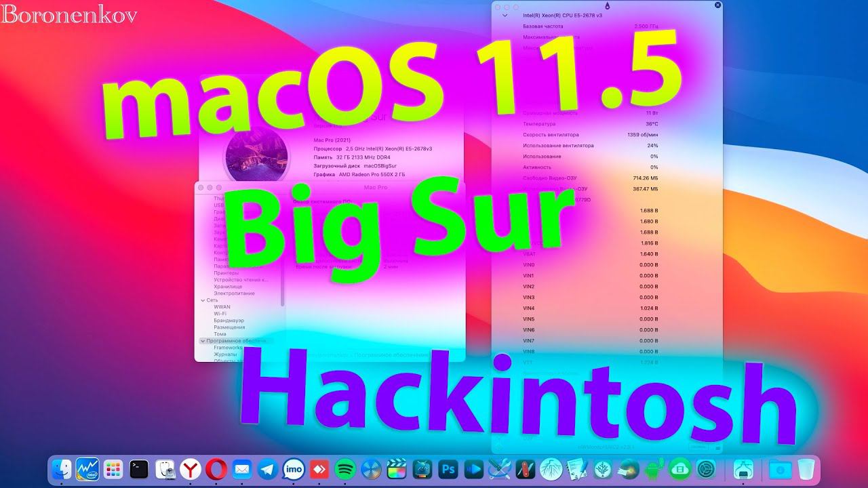Open the imo messenger icon
Image resolution: width=868 pixels, height=488 pixels.
(x=294, y=469)
